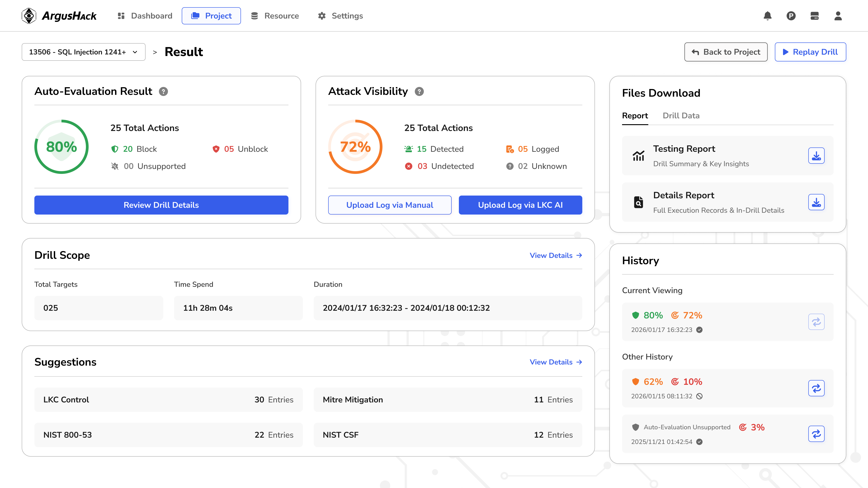Open the Settings menu

(x=340, y=16)
